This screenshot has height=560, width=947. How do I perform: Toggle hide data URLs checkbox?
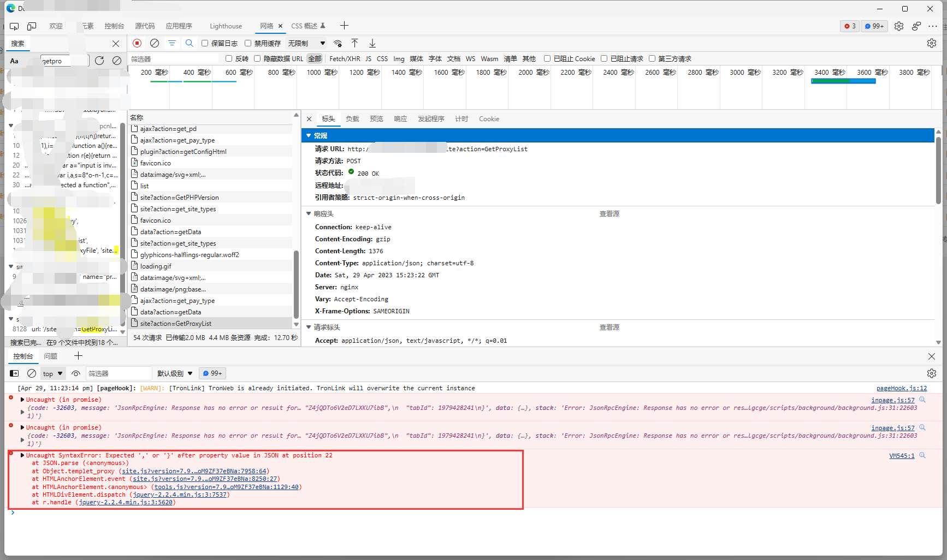pos(257,58)
